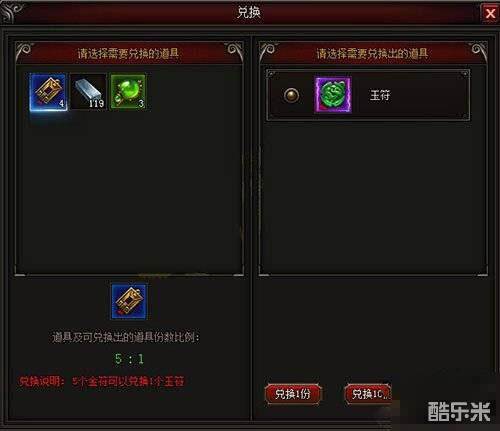The height and width of the screenshot is (431, 500).
Task: Click the 兑换 window title text
Action: [x=249, y=13]
